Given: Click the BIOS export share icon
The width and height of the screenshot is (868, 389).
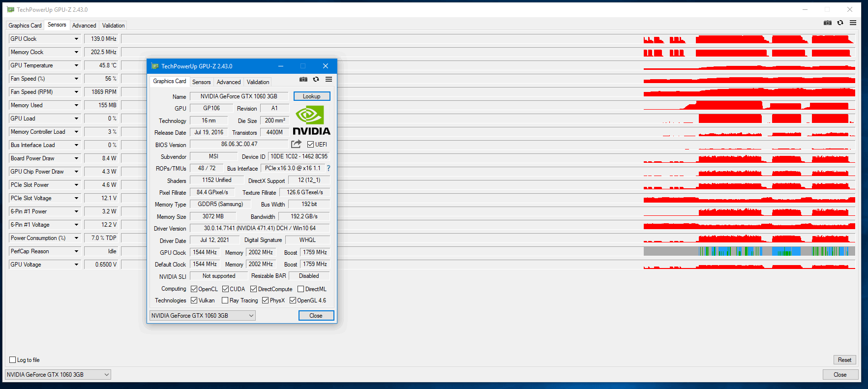Looking at the screenshot, I should (x=296, y=144).
